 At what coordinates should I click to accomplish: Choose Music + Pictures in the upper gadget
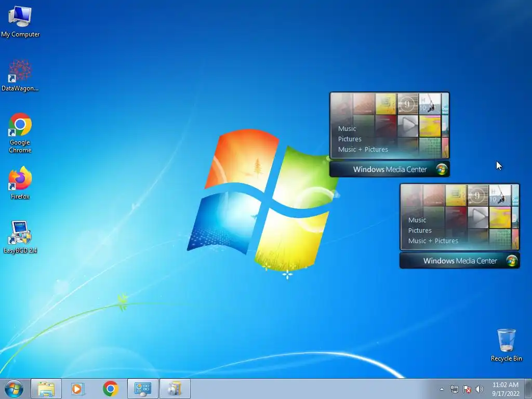point(363,149)
